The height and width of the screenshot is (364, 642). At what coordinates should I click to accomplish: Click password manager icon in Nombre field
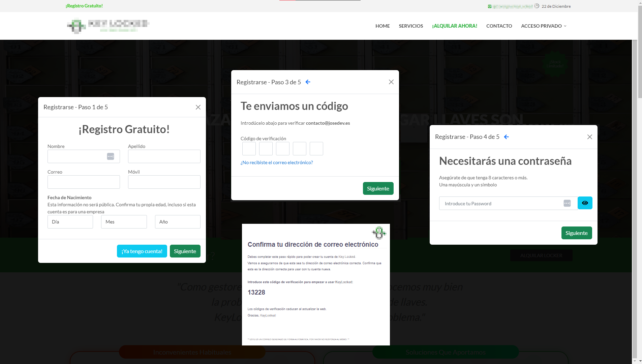tap(111, 156)
